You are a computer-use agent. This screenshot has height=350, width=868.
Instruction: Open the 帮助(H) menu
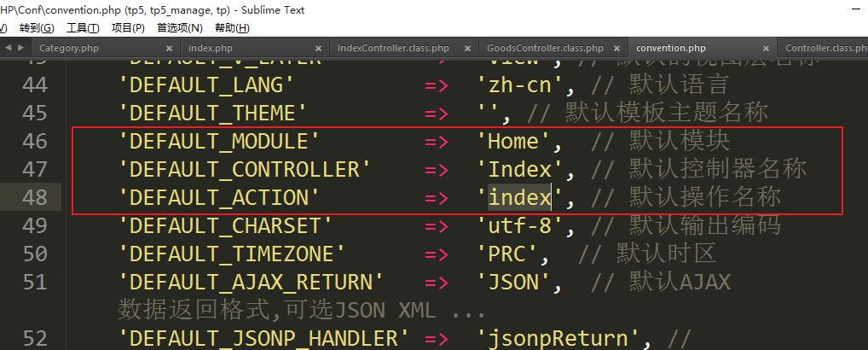point(230,27)
